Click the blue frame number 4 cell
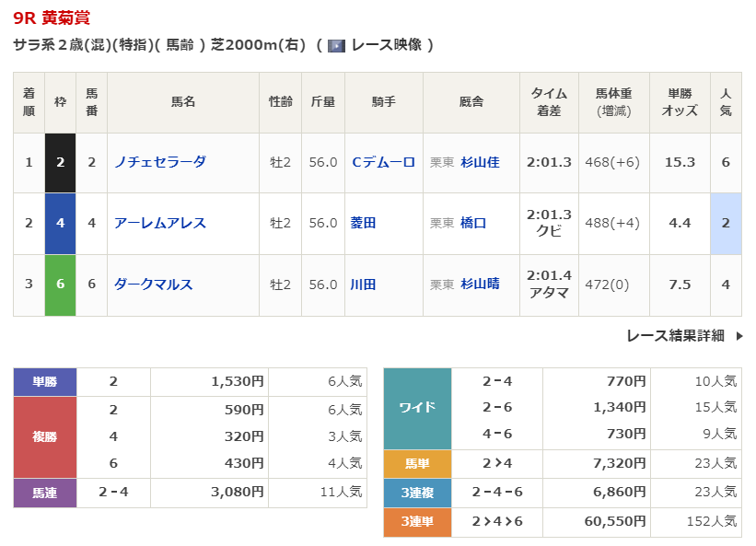Image resolution: width=756 pixels, height=546 pixels. 60,223
